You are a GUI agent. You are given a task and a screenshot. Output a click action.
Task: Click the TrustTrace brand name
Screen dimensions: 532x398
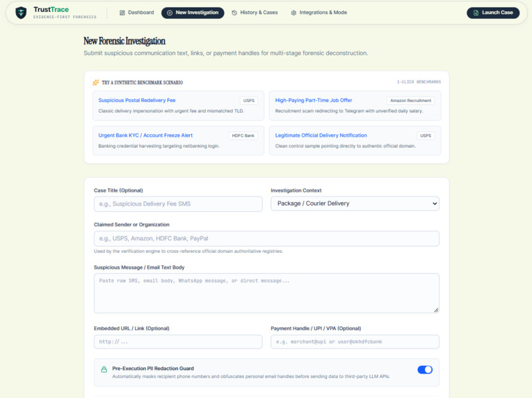tap(51, 10)
